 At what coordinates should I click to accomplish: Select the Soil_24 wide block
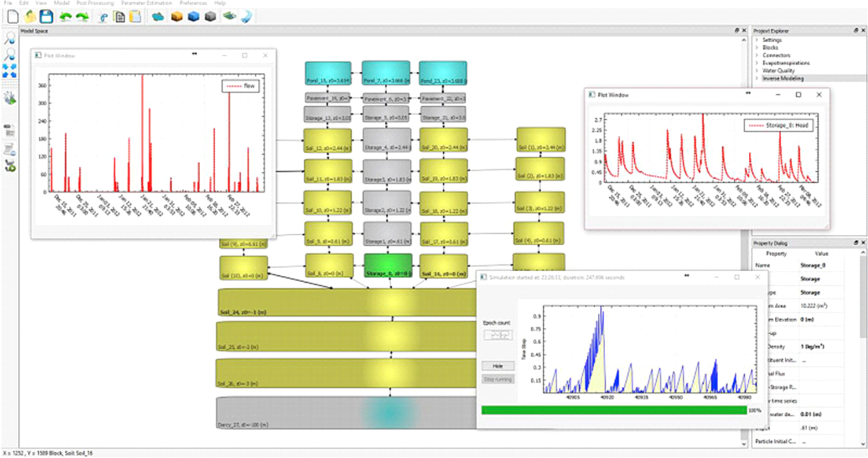tap(347, 303)
